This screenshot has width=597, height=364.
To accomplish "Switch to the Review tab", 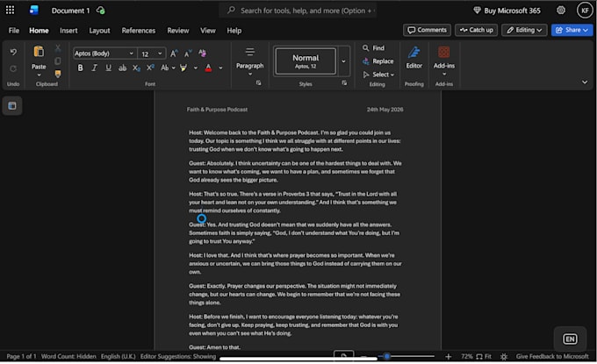I will [178, 31].
